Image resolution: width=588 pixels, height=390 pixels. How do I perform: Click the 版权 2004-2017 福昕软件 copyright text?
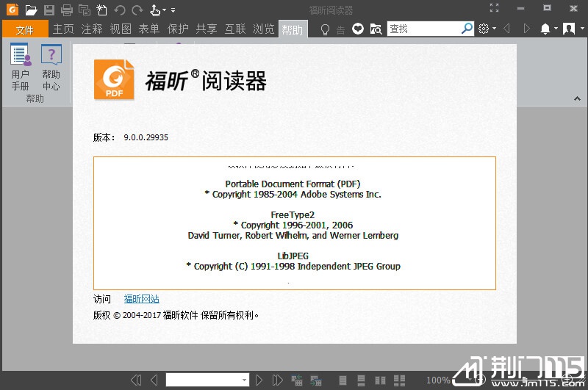point(176,315)
